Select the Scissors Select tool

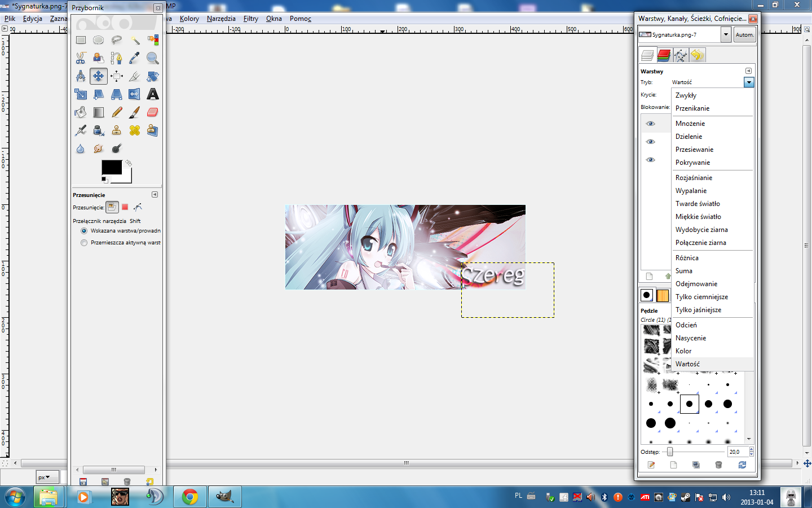point(81,58)
